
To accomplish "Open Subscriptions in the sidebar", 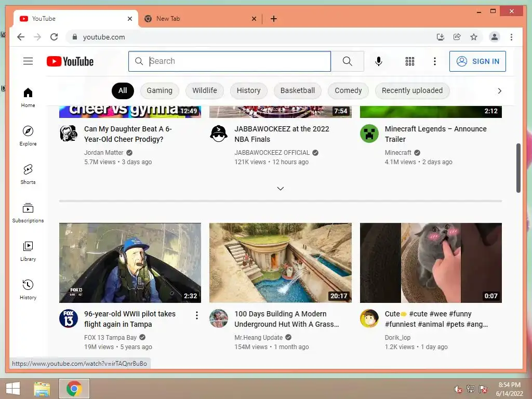I will point(28,212).
